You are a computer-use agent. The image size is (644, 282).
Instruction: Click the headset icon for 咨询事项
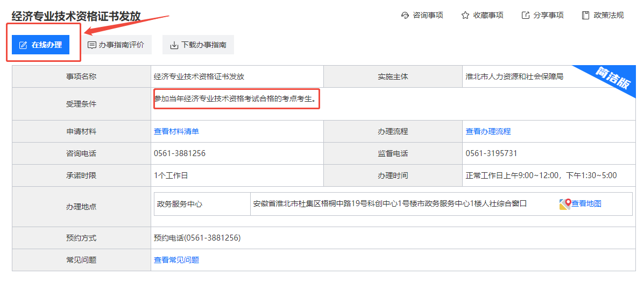coord(405,15)
